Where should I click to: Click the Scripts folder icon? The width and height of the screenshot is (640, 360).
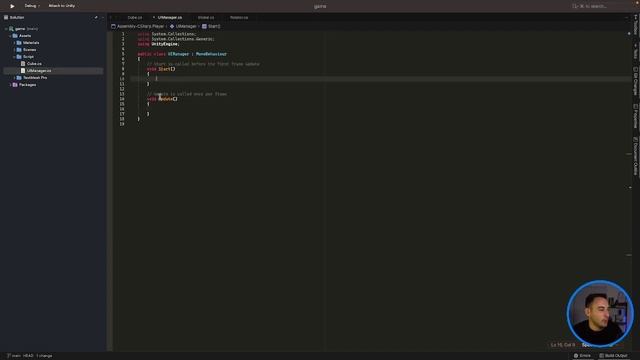(19, 57)
